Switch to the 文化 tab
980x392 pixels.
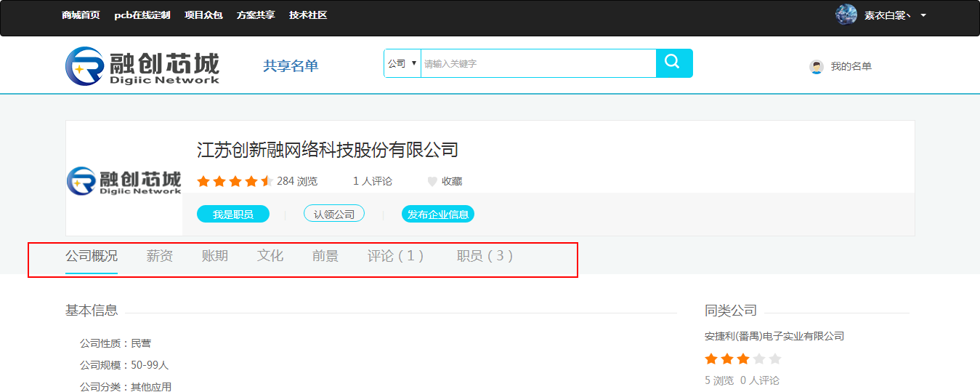pos(270,256)
